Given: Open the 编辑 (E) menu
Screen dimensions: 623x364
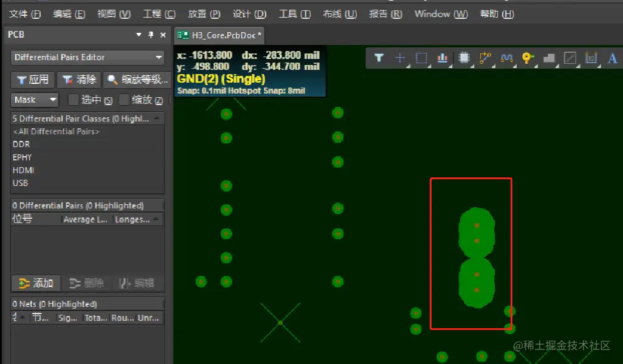Looking at the screenshot, I should 69,15.
